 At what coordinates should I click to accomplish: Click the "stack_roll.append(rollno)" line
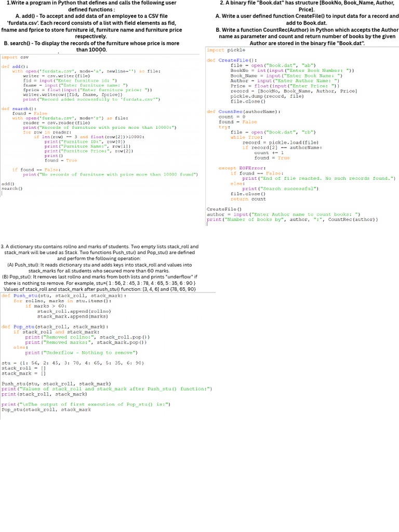[x=74, y=312]
